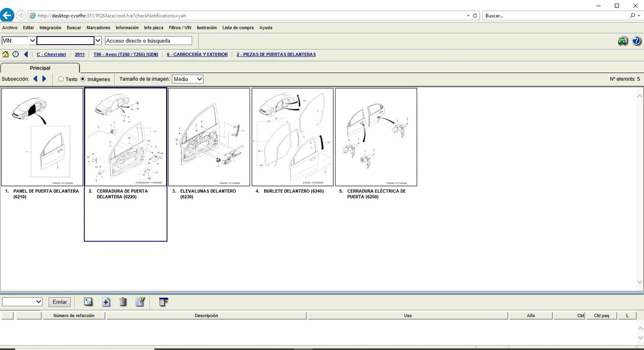Click the green truck icon

pos(623,41)
